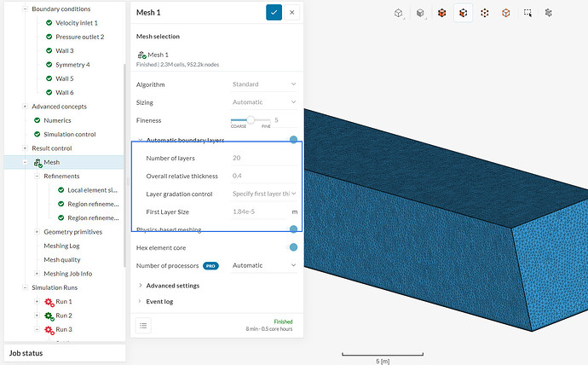The image size is (588, 365).
Task: Toggle Automatic boundary layers switch
Action: click(293, 140)
